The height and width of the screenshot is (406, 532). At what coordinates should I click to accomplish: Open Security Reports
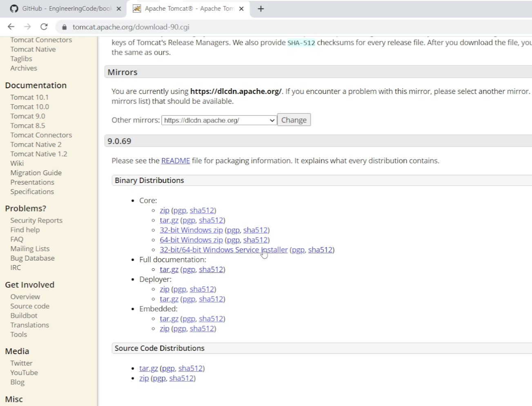coord(36,220)
